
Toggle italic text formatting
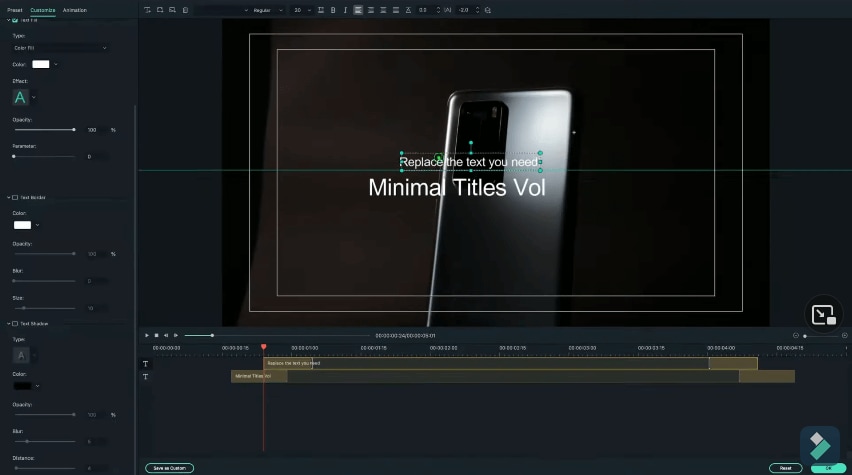tap(345, 10)
